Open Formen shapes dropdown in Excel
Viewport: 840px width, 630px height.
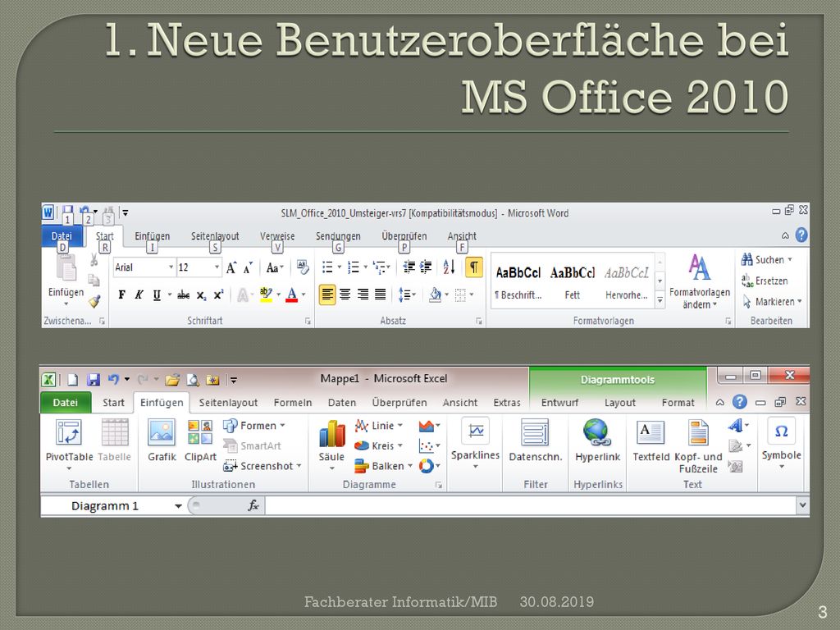pyautogui.click(x=254, y=426)
